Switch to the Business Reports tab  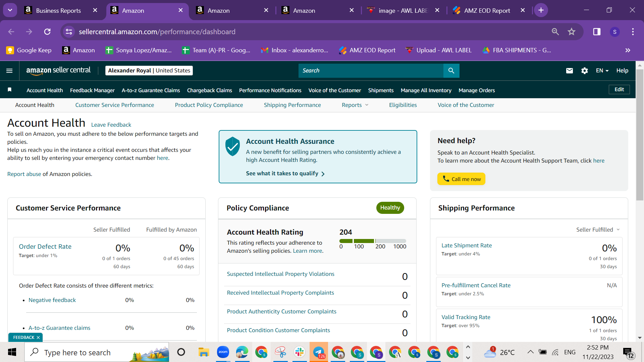tap(58, 10)
